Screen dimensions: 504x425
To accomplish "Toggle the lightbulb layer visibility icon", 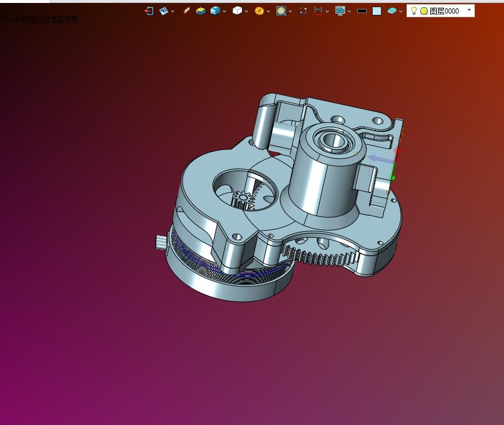I will (x=414, y=11).
